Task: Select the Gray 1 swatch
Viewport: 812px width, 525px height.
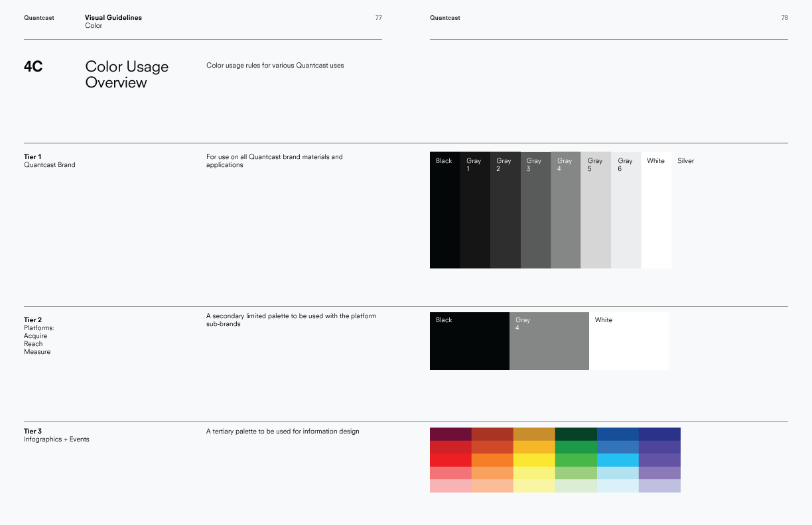Action: pyautogui.click(x=475, y=209)
